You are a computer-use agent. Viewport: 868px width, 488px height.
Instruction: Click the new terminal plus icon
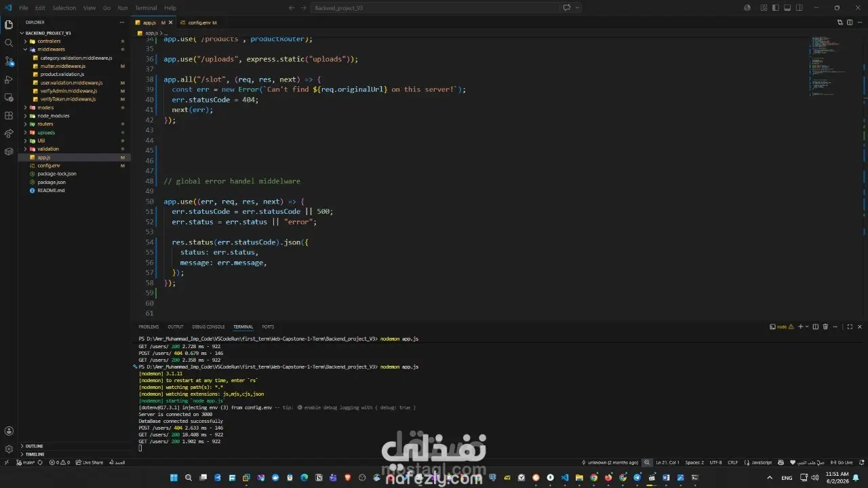(800, 326)
